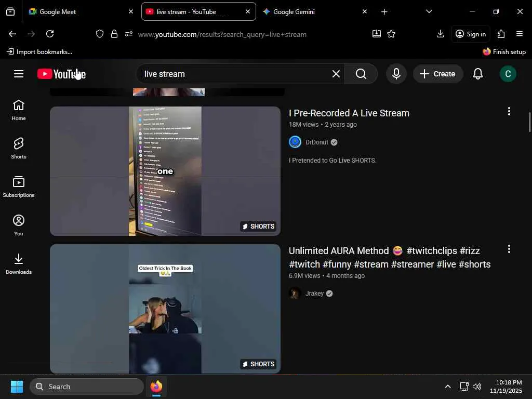Image resolution: width=532 pixels, height=399 pixels.
Task: Open the YouTube hamburger guide menu
Action: click(19, 74)
